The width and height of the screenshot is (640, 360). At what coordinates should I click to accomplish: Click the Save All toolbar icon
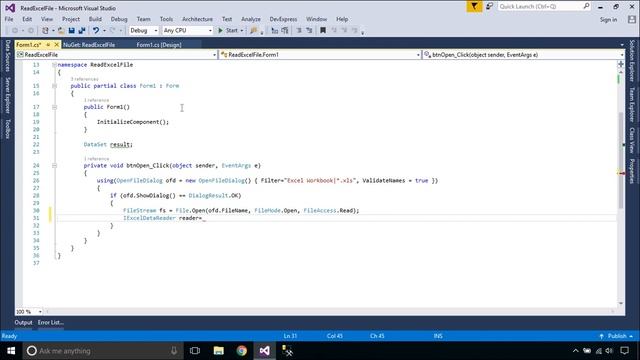[x=82, y=31]
